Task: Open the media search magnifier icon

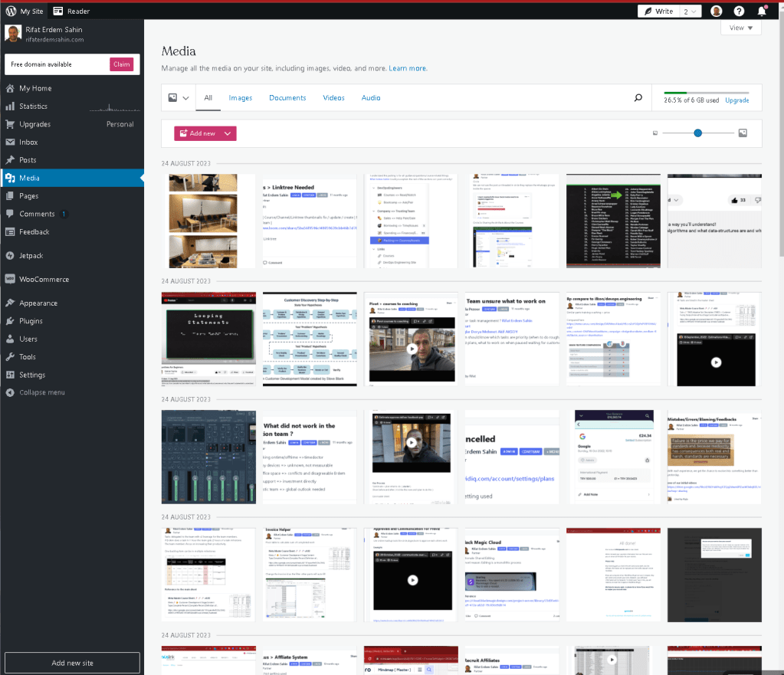Action: tap(638, 98)
